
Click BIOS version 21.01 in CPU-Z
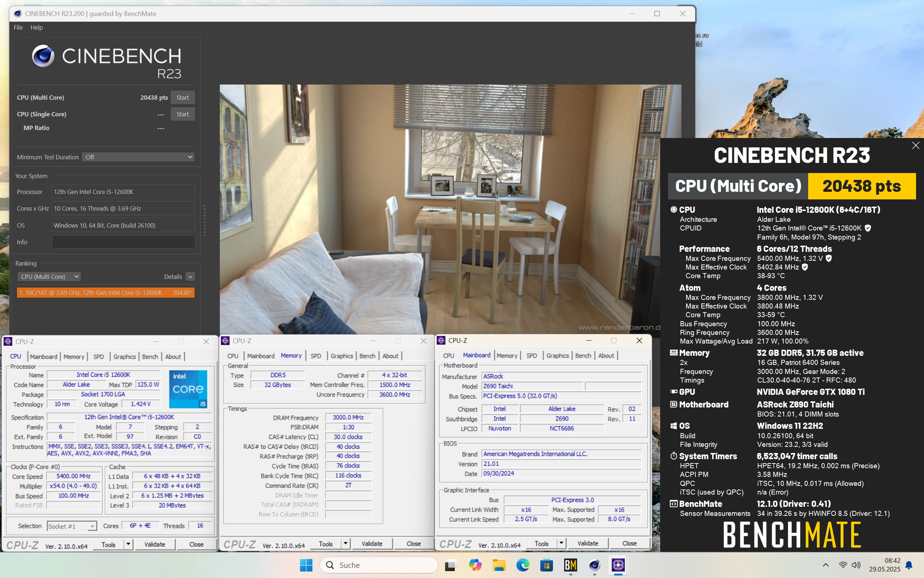point(561,464)
